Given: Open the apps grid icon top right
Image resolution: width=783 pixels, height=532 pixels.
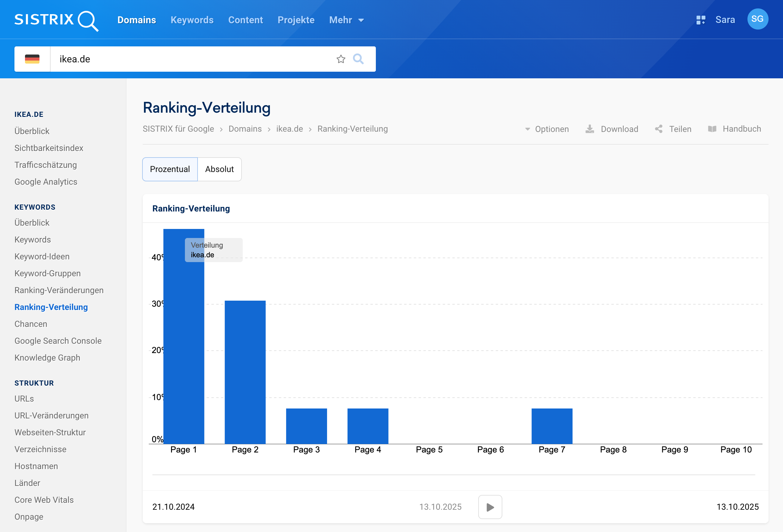Looking at the screenshot, I should tap(701, 20).
